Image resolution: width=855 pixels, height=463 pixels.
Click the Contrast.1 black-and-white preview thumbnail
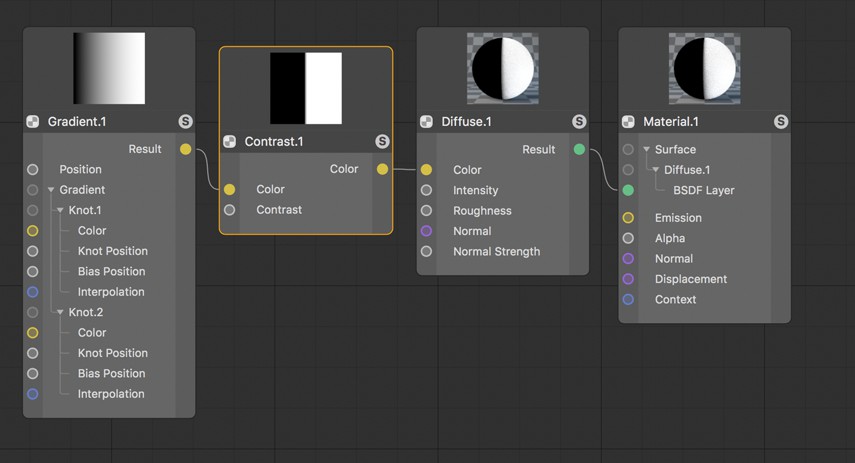(306, 88)
